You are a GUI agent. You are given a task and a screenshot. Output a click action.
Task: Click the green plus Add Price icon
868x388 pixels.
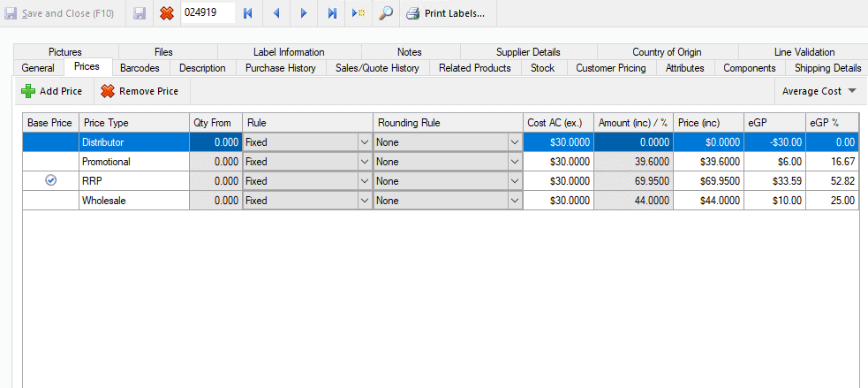(27, 91)
